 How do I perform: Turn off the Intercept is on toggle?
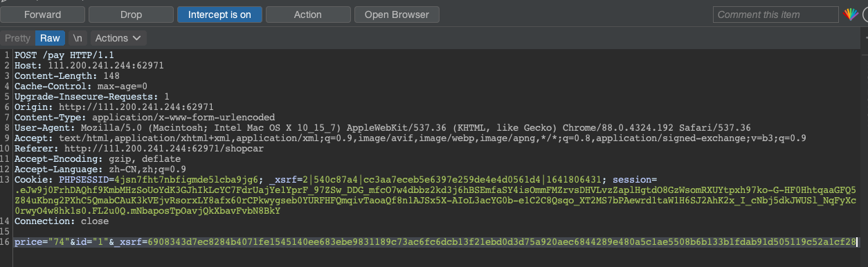click(x=219, y=15)
